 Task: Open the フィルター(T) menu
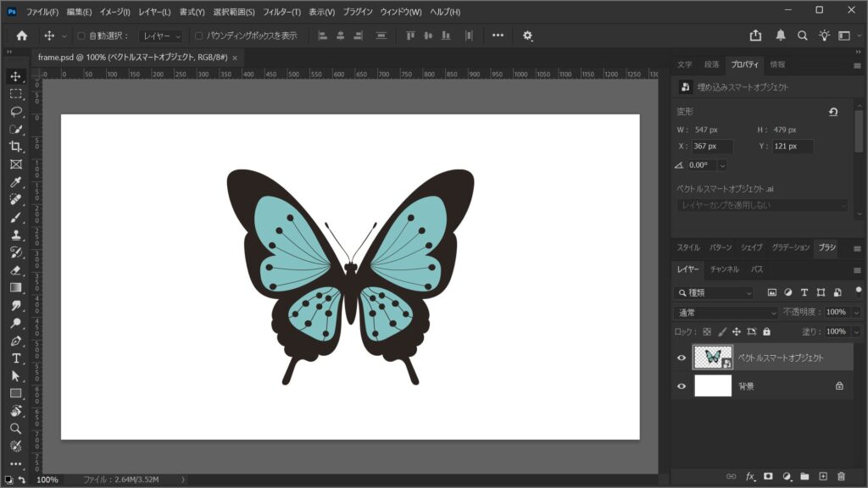[281, 12]
